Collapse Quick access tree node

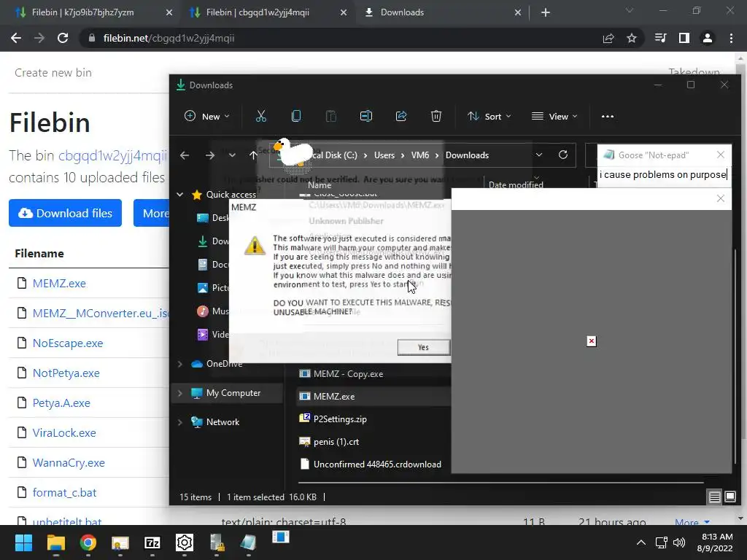tap(180, 194)
